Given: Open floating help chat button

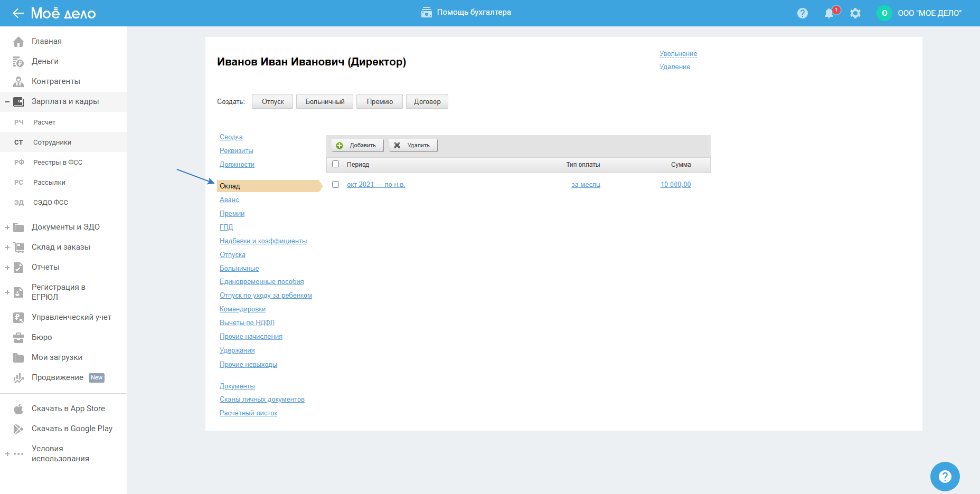Looking at the screenshot, I should (x=945, y=477).
